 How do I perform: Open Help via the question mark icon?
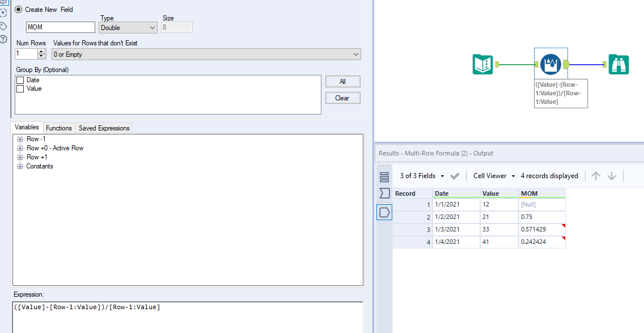(4, 39)
